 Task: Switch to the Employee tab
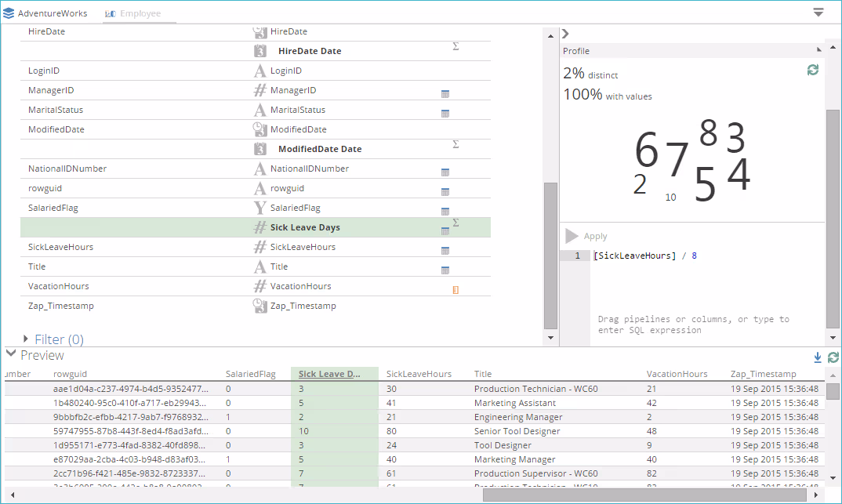tap(140, 13)
